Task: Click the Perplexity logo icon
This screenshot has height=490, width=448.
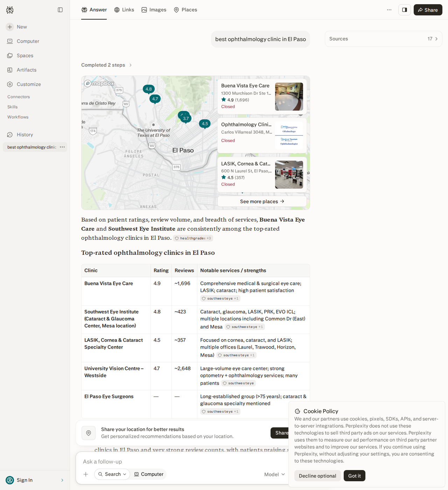Action: [x=10, y=10]
